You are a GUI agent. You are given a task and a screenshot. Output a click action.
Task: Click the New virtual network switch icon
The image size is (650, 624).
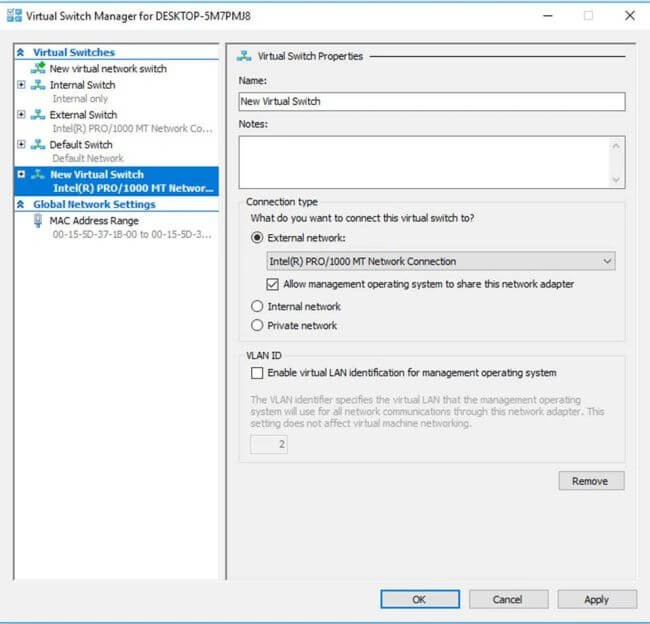click(38, 68)
